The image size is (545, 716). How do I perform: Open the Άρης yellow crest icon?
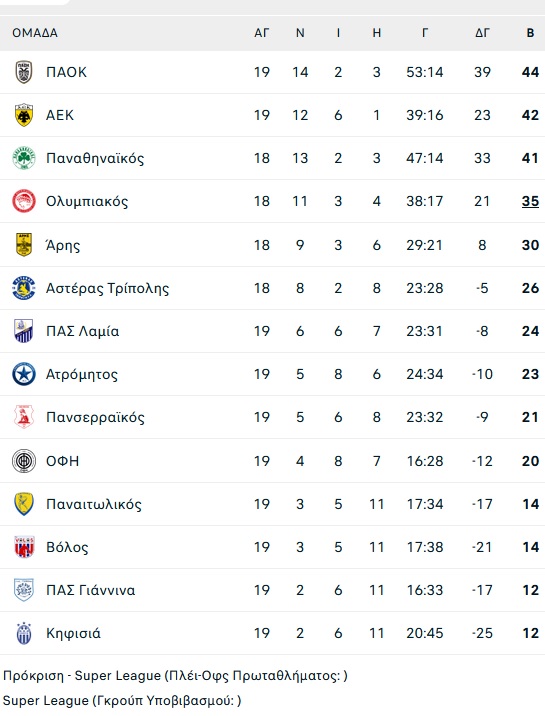pyautogui.click(x=24, y=245)
